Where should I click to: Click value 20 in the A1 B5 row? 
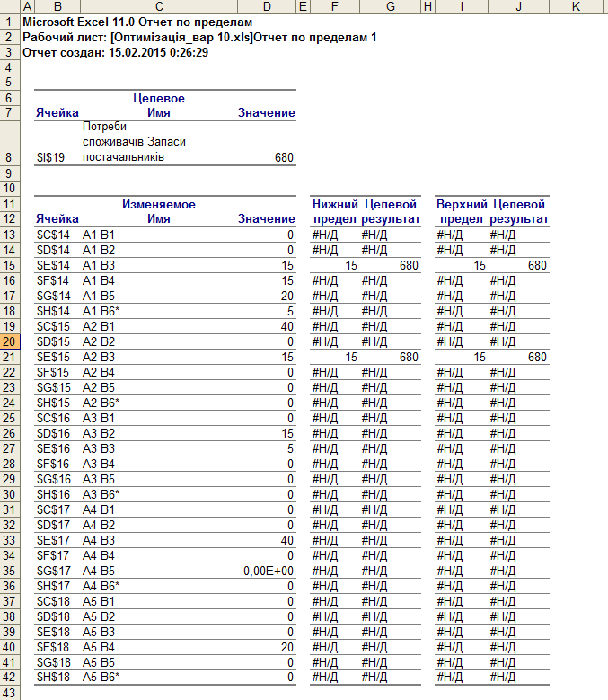pos(287,296)
